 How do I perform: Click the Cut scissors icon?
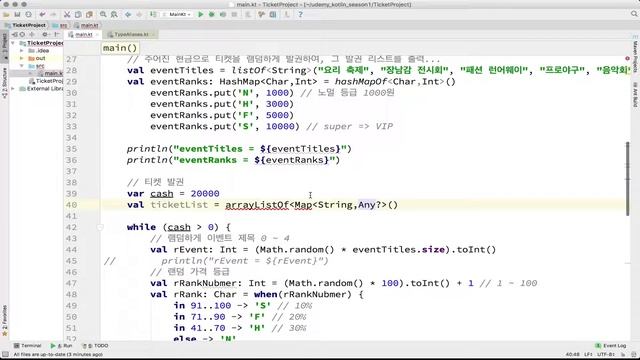tap(67, 14)
